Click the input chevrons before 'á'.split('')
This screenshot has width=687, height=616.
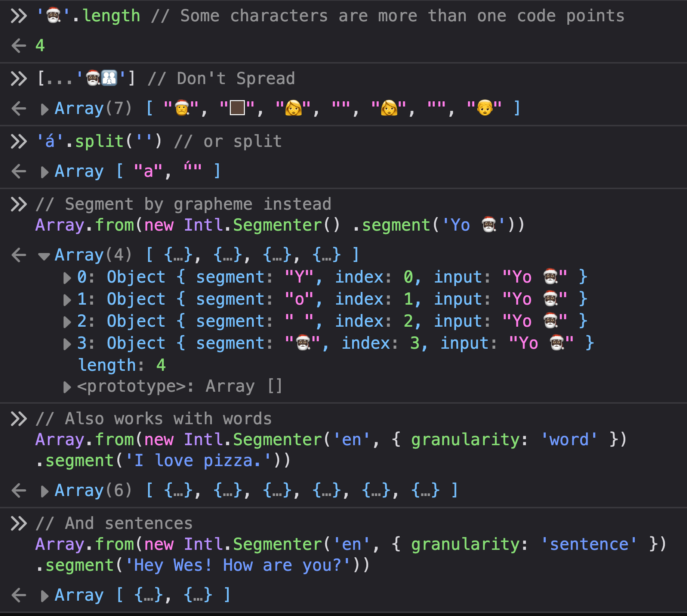click(x=19, y=142)
